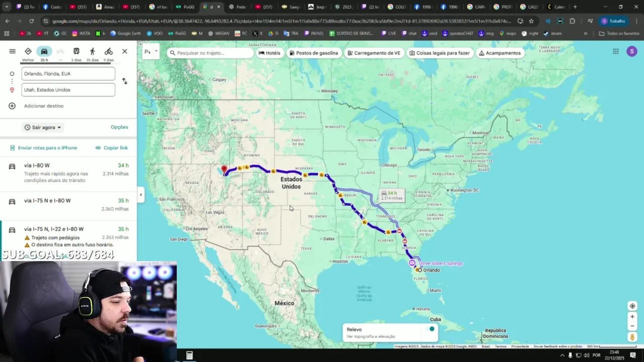Click the site info icon in address bar
This screenshot has height=362, width=644.
[46, 21]
